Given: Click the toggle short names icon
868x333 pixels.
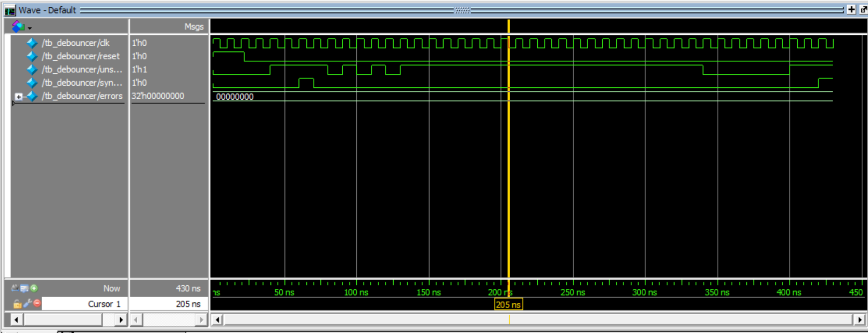Looking at the screenshot, I should 15,288.
